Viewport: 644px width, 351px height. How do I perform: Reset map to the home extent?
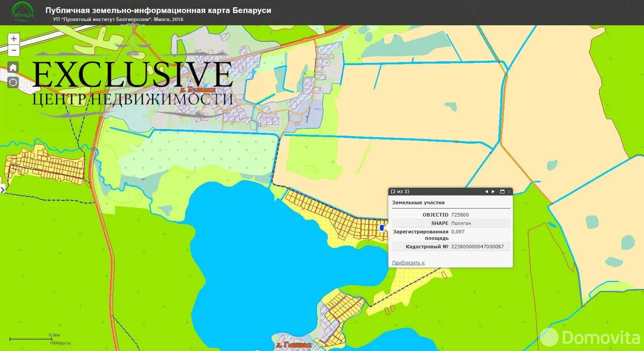coord(13,67)
